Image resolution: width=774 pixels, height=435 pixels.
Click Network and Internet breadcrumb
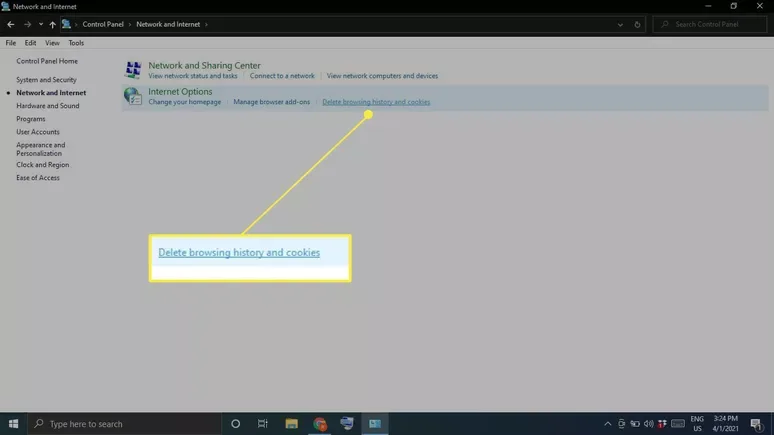pyautogui.click(x=168, y=24)
